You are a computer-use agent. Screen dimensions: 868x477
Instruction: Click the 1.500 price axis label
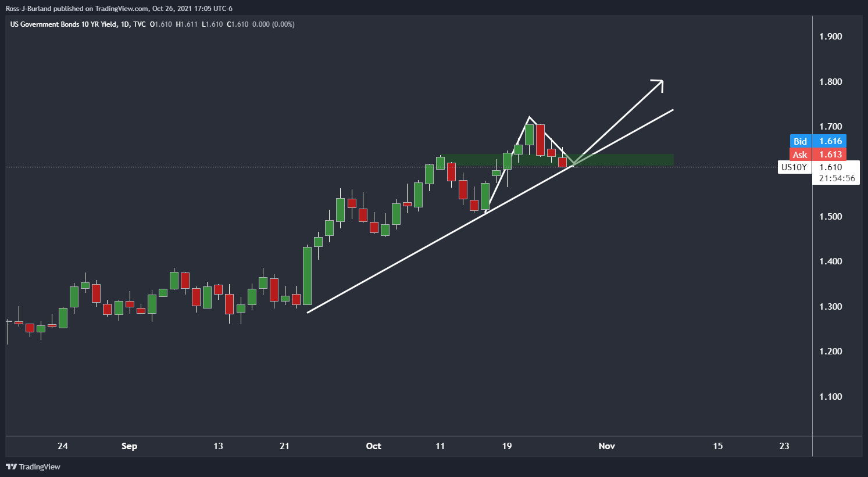tap(830, 217)
